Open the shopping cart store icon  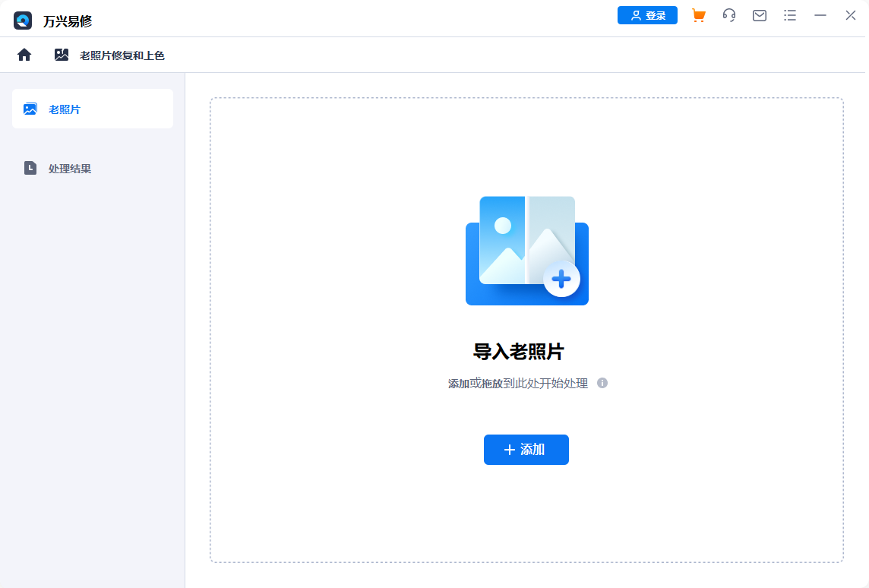698,15
